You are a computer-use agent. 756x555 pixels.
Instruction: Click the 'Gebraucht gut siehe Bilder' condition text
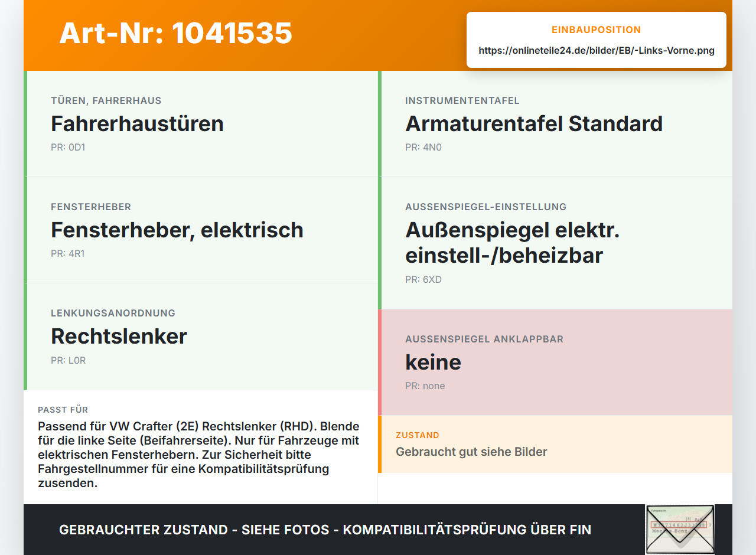pyautogui.click(x=471, y=452)
